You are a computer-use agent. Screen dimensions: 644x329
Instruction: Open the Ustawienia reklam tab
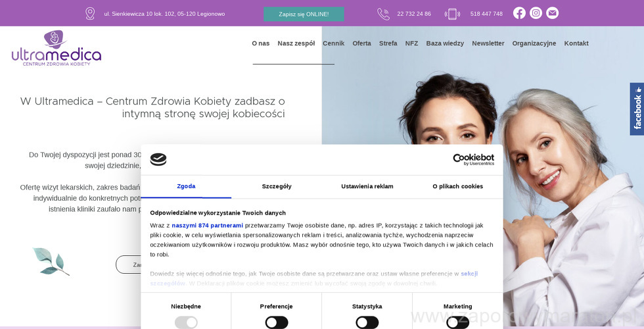click(x=367, y=186)
